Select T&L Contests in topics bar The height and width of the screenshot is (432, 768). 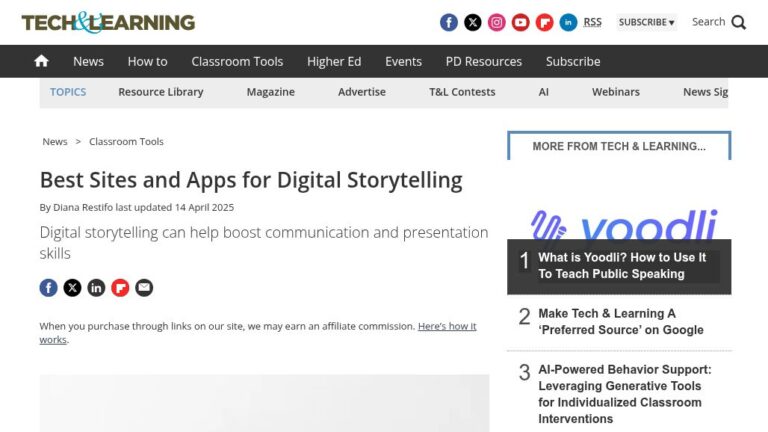coord(462,92)
